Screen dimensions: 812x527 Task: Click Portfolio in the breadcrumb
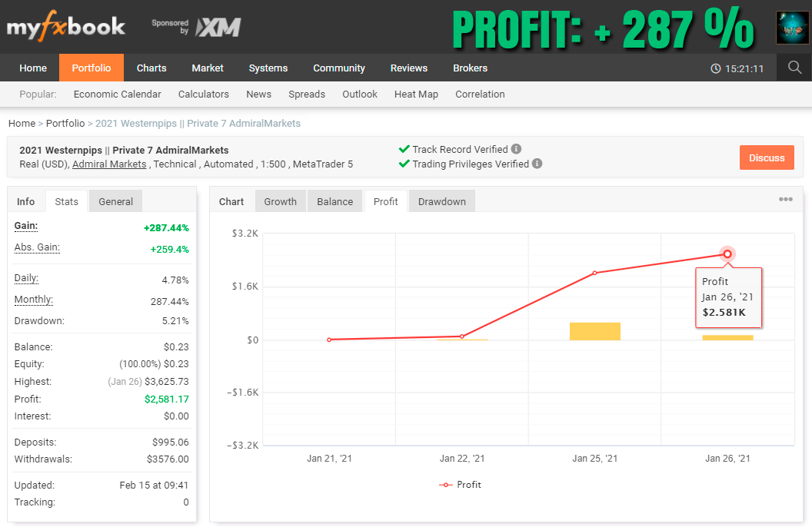click(x=65, y=123)
